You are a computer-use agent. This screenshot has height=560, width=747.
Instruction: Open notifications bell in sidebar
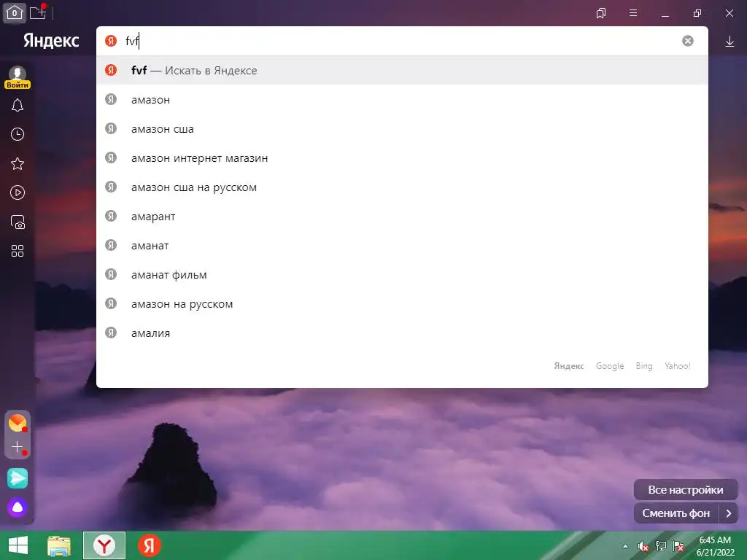(x=18, y=105)
